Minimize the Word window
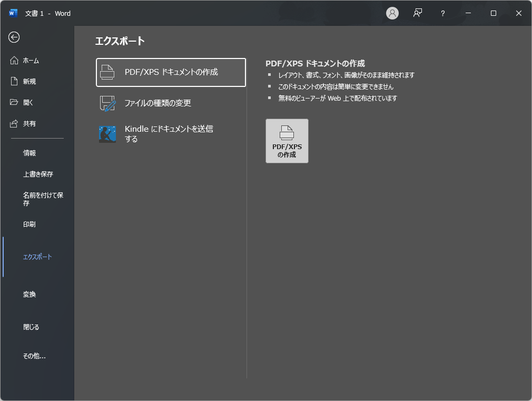The image size is (532, 401). tap(468, 13)
